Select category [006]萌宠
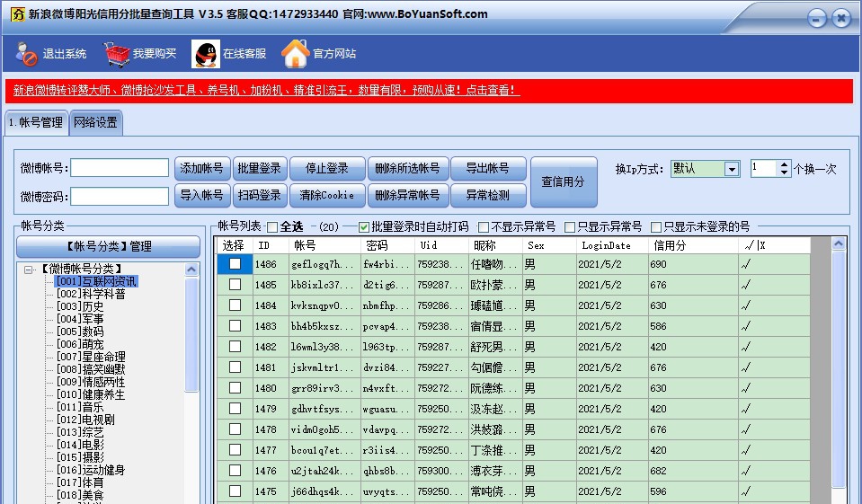This screenshot has width=862, height=504. [x=80, y=344]
